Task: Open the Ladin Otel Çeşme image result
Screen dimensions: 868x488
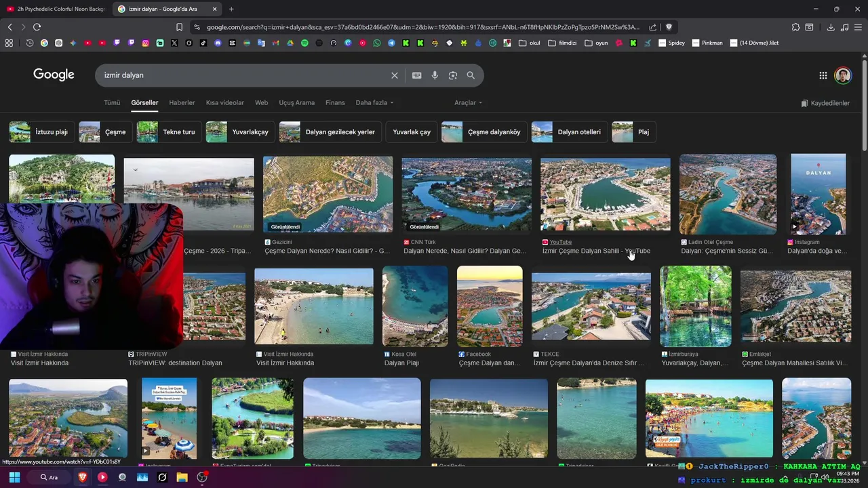Action: [x=728, y=193]
